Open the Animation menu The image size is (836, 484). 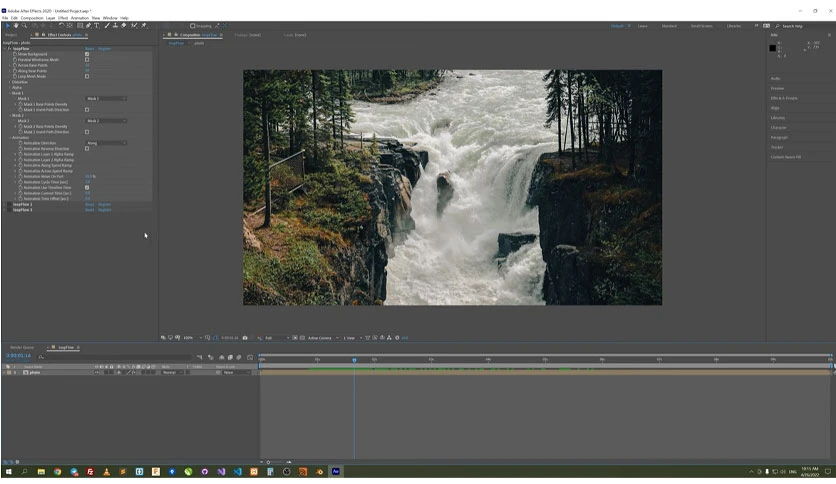(x=80, y=18)
